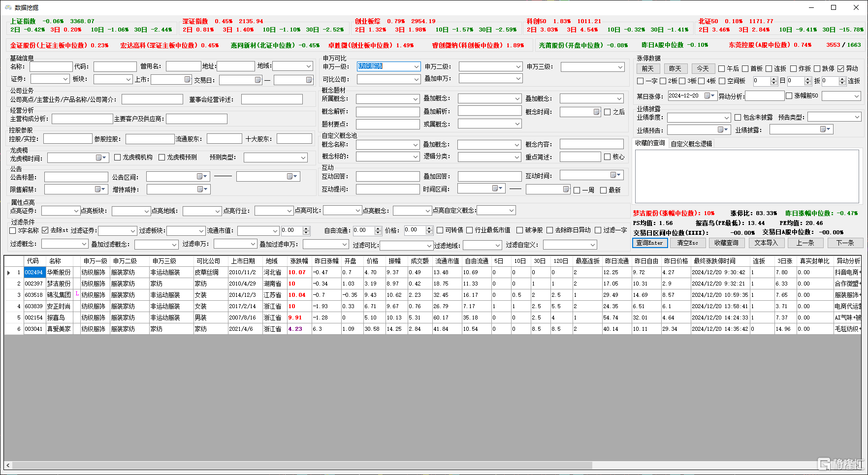Expand the 申万二级 dropdown
The height and width of the screenshot is (475, 868).
click(x=518, y=66)
